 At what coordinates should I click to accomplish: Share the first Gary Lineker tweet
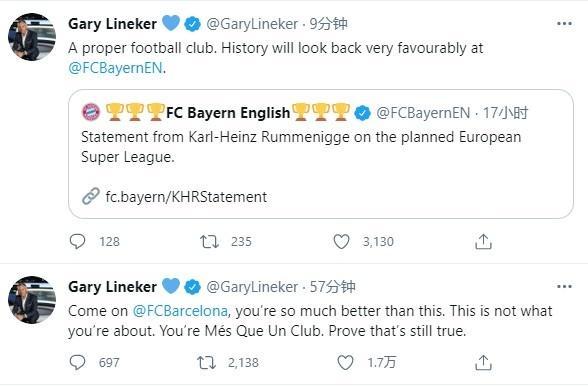tap(483, 242)
